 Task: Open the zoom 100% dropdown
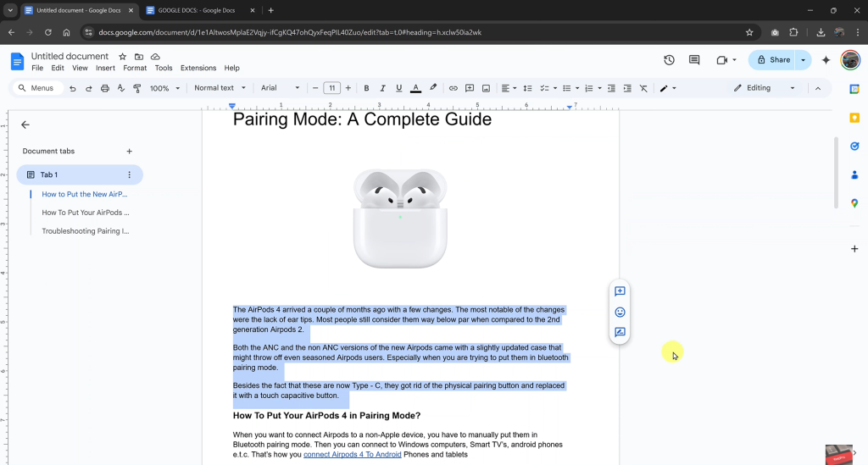tap(165, 88)
